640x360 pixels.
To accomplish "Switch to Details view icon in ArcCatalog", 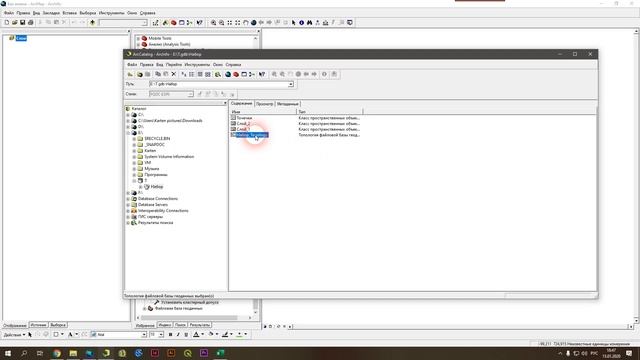I will click(x=200, y=74).
